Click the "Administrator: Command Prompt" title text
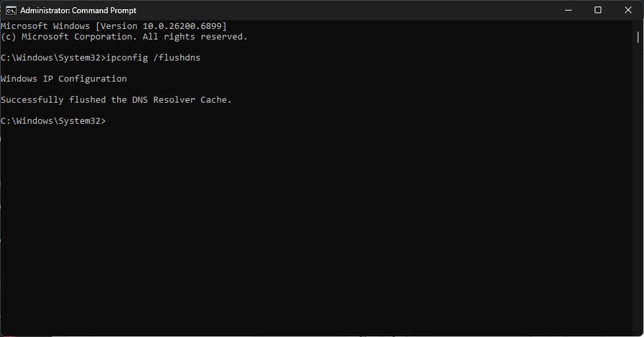 click(x=78, y=11)
